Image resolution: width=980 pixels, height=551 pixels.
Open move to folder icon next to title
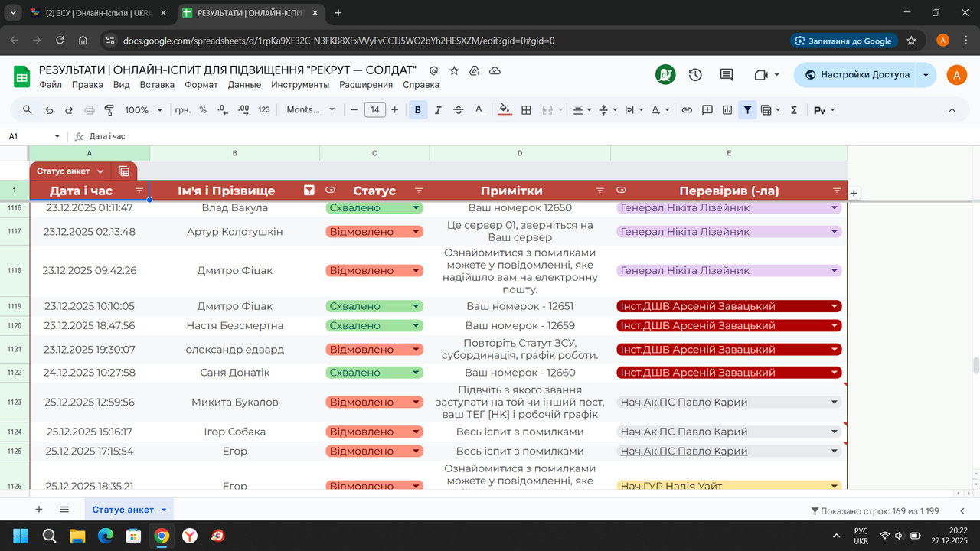pos(475,70)
